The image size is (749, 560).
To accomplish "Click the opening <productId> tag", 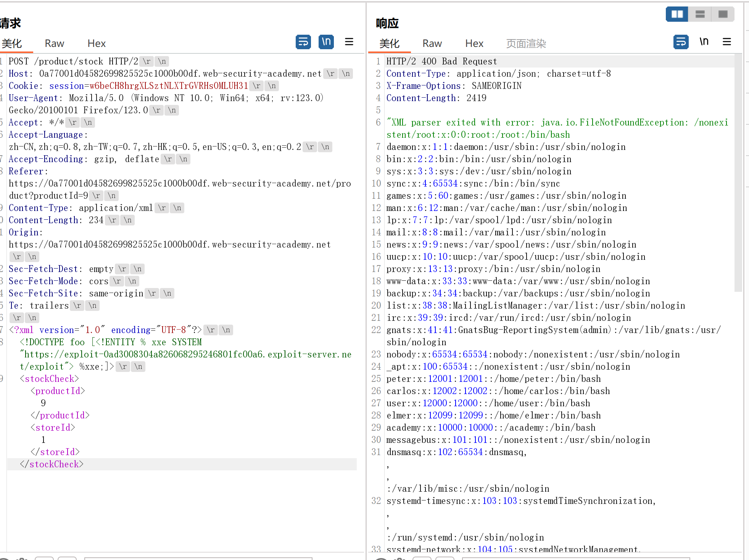I will 58,391.
